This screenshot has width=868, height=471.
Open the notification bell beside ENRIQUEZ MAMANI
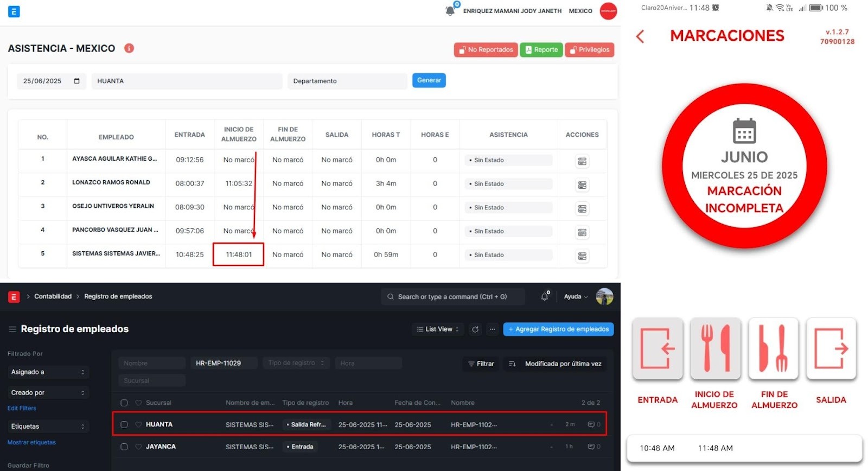450,10
